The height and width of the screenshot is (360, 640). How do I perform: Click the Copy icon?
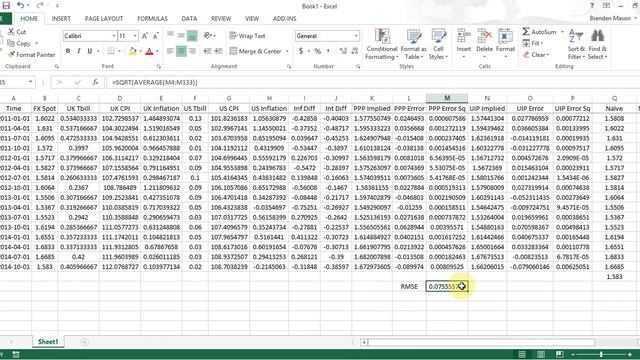11,43
